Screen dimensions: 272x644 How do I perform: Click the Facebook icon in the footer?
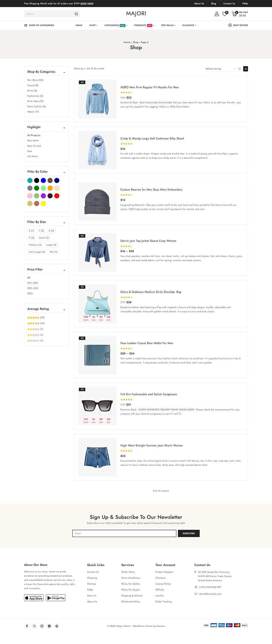27,626
